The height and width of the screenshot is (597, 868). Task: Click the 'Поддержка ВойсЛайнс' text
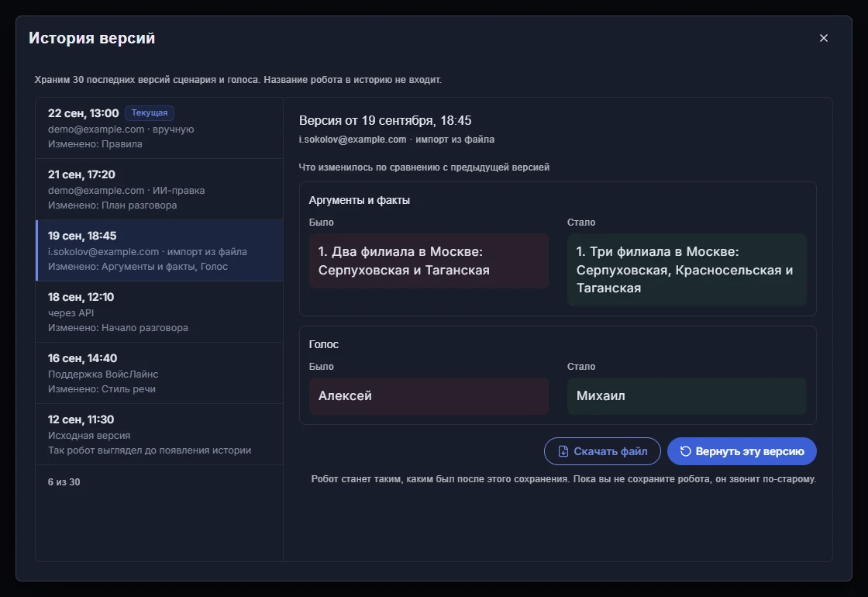pyautogui.click(x=103, y=374)
